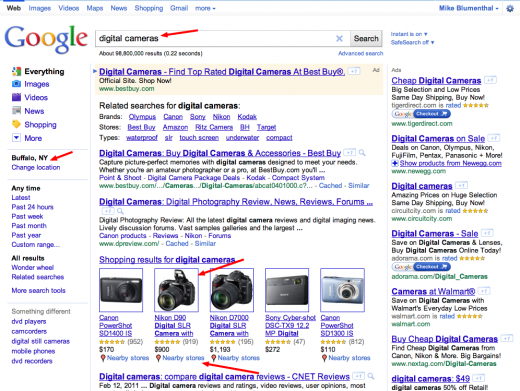Filter results to Past week
The width and height of the screenshot is (520, 391).
[27, 216]
